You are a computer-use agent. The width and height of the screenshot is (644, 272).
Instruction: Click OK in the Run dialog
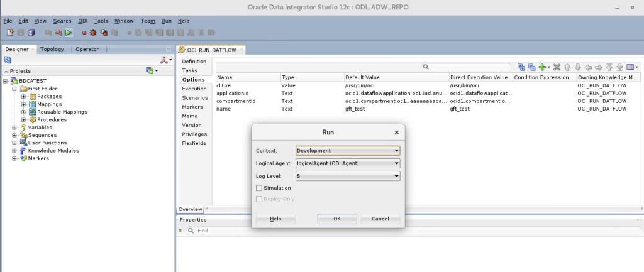[337, 219]
